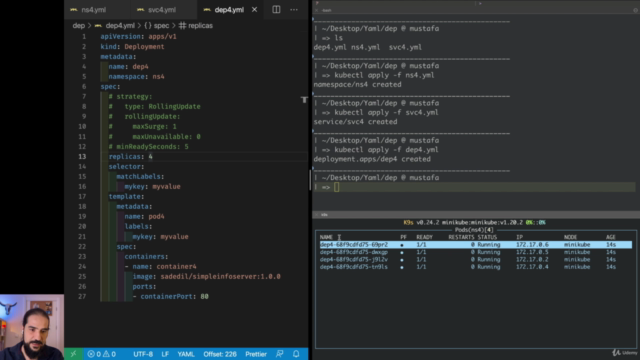Viewport: 640px width, 360px height.
Task: Click 'namespace: ns4' line in editor
Action: click(x=136, y=76)
